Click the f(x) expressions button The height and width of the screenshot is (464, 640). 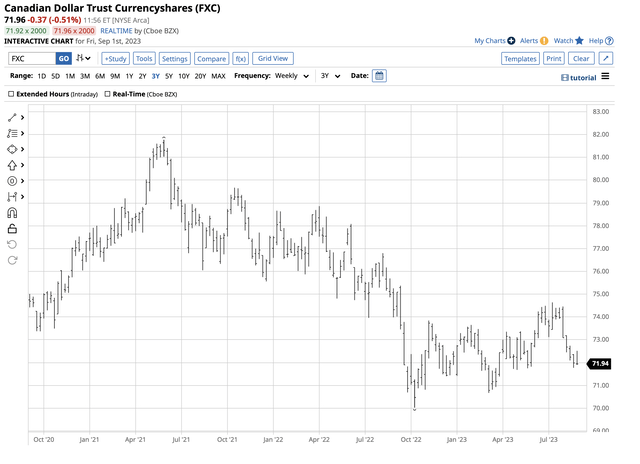(x=240, y=58)
